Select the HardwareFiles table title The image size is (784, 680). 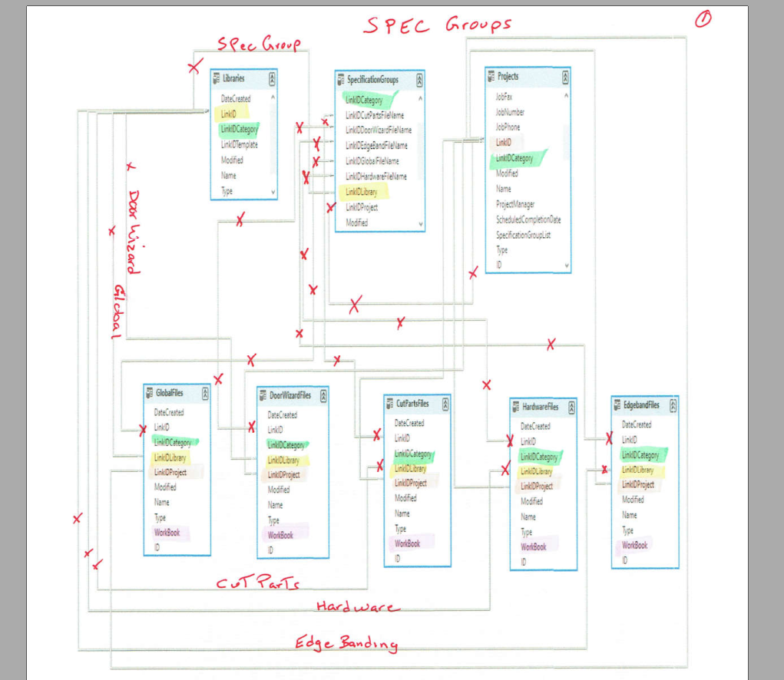pos(540,407)
